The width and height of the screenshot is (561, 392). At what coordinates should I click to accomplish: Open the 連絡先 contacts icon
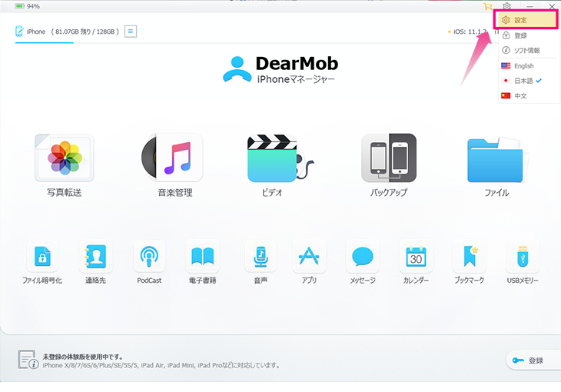point(95,256)
